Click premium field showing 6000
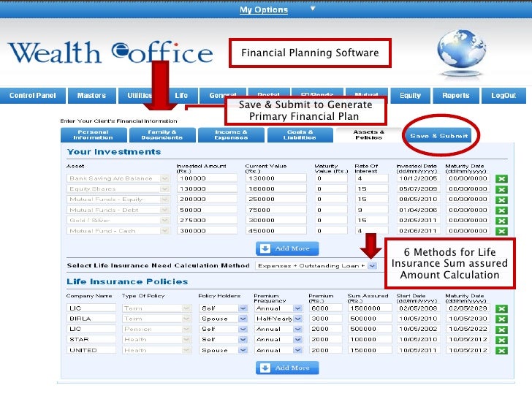The height and width of the screenshot is (399, 532). [x=326, y=308]
